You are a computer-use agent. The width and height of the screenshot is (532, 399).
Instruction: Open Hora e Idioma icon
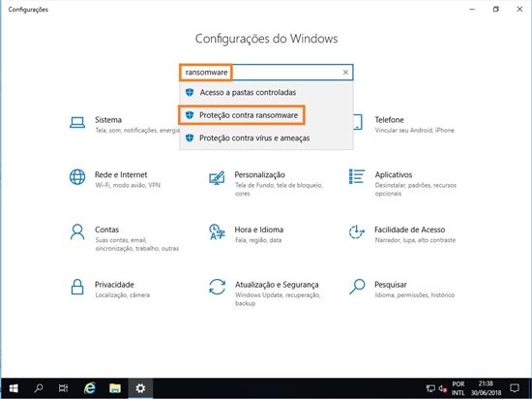click(217, 231)
